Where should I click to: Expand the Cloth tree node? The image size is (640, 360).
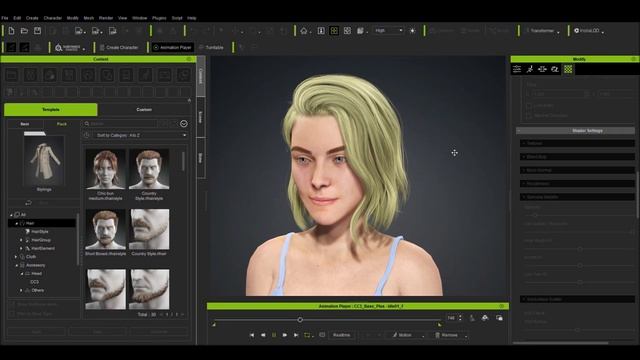pos(16,257)
